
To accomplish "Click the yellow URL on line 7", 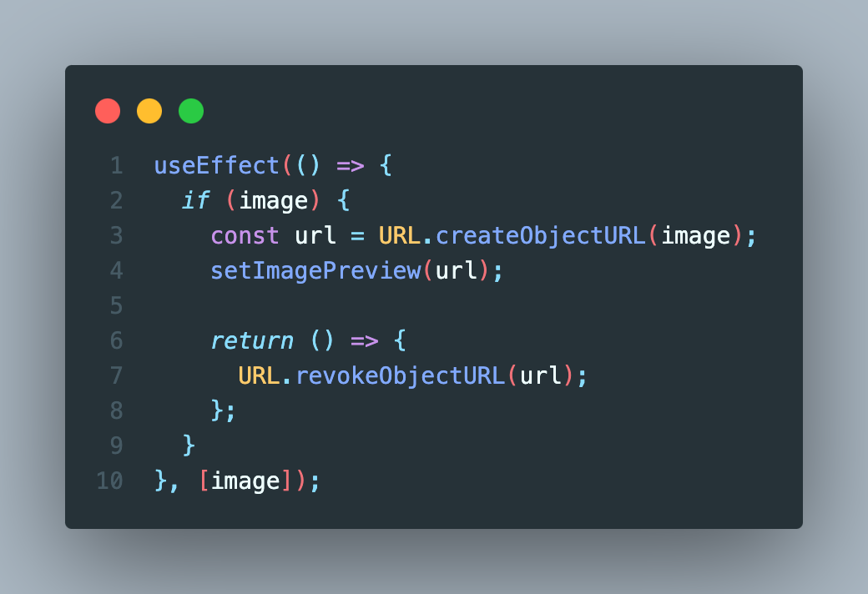I will tap(259, 376).
